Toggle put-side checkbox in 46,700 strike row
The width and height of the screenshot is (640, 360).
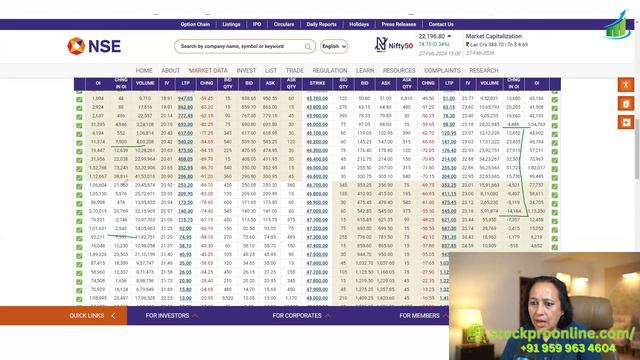(555, 186)
